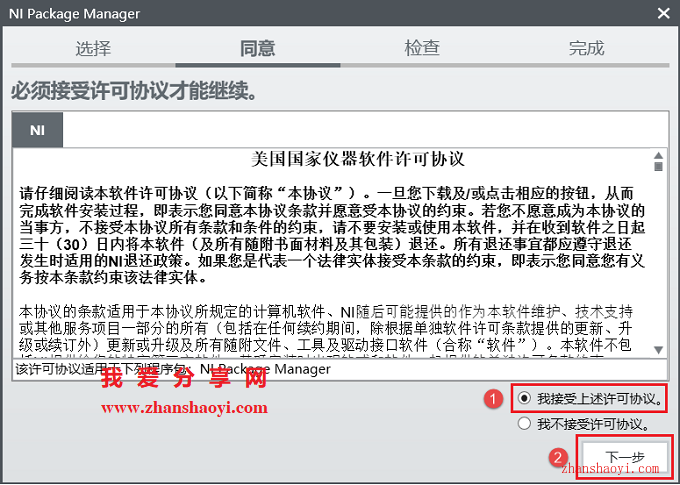680x485 pixels.
Task: Click the paragraph starting 请仔细阅读本软件许可协议
Action: pos(332,236)
